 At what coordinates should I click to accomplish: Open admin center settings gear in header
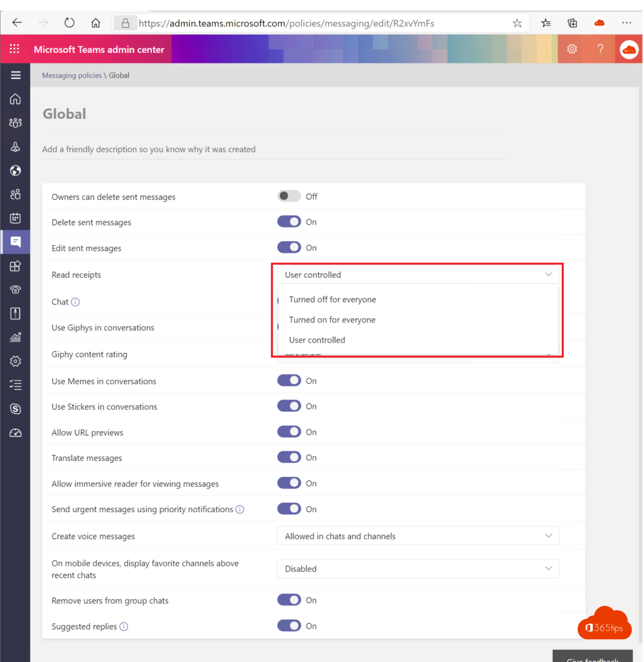572,49
